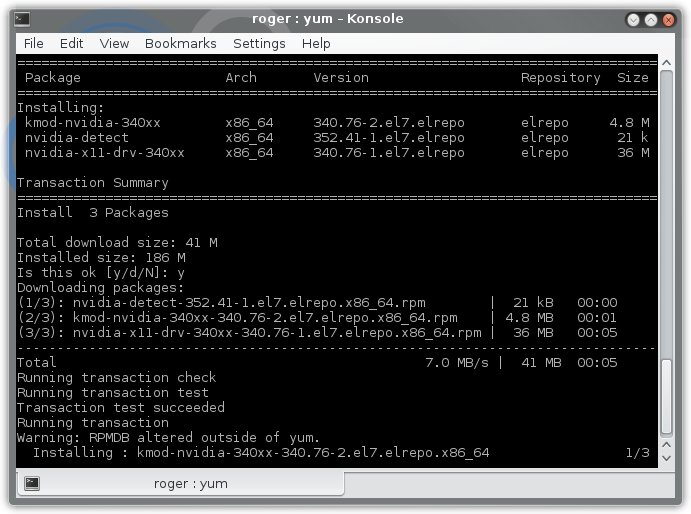Click 'Running transaction check' line
The width and height of the screenshot is (691, 514).
(116, 378)
